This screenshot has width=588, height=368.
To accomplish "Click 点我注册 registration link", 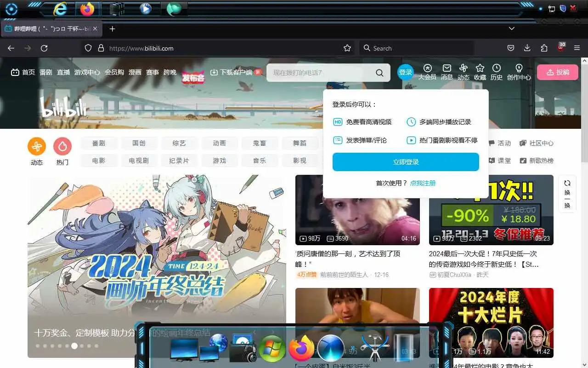I will [x=423, y=183].
